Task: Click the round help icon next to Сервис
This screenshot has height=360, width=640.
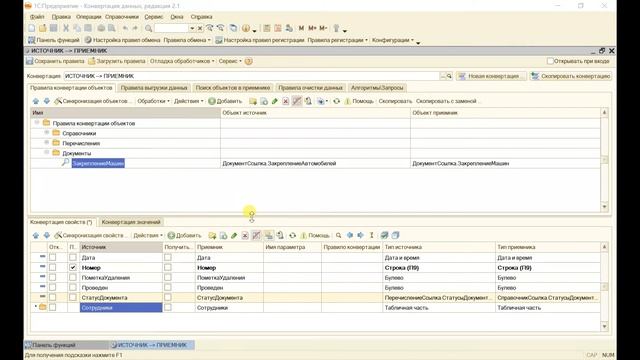Action: [x=248, y=61]
